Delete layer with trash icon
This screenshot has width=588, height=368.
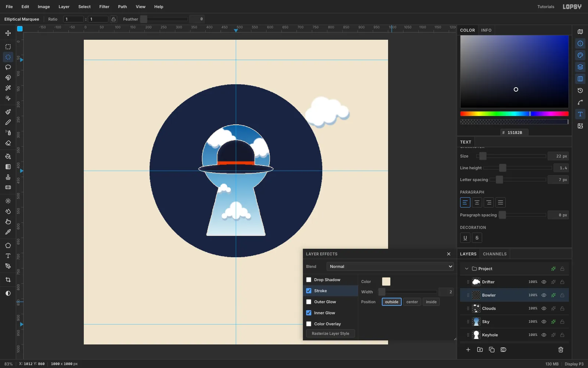[561, 350]
